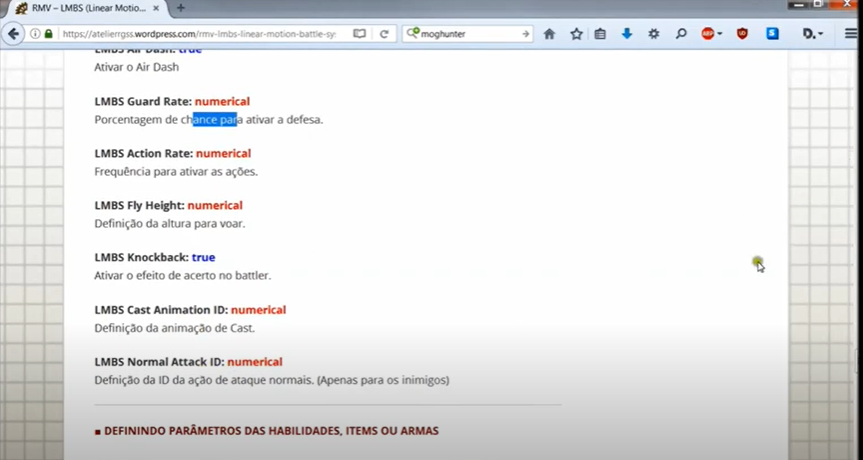
Task: Open a new tab with plus button
Action: coord(181,8)
